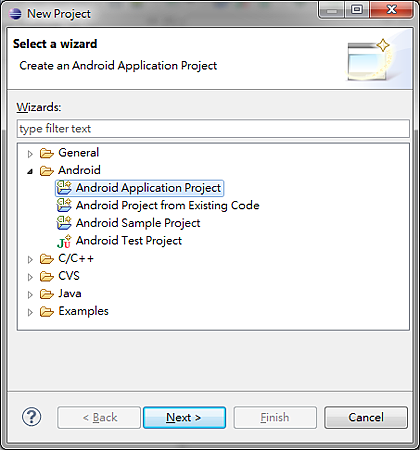Click the Android Project from Existing Code icon
The image size is (420, 450).
pyautogui.click(x=64, y=205)
